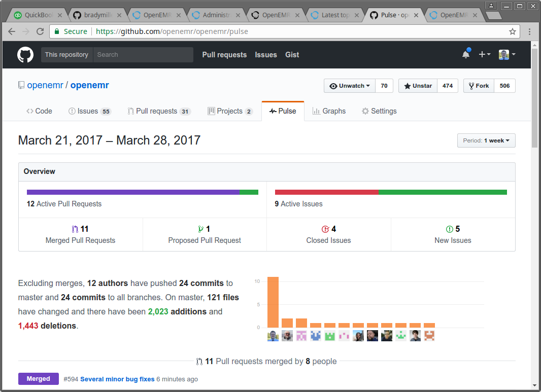Viewport: 541px width, 392px height.
Task: Open Several minor bug fixes pull request
Action: [117, 379]
